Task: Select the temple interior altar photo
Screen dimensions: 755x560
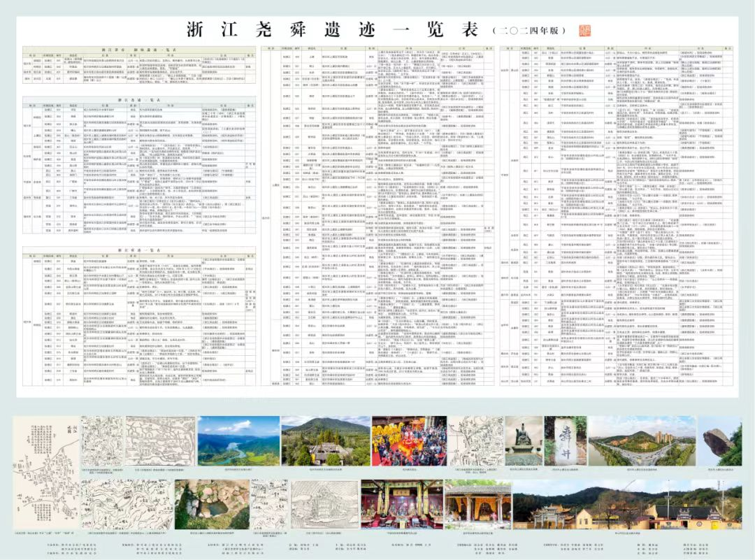Action: [401, 503]
